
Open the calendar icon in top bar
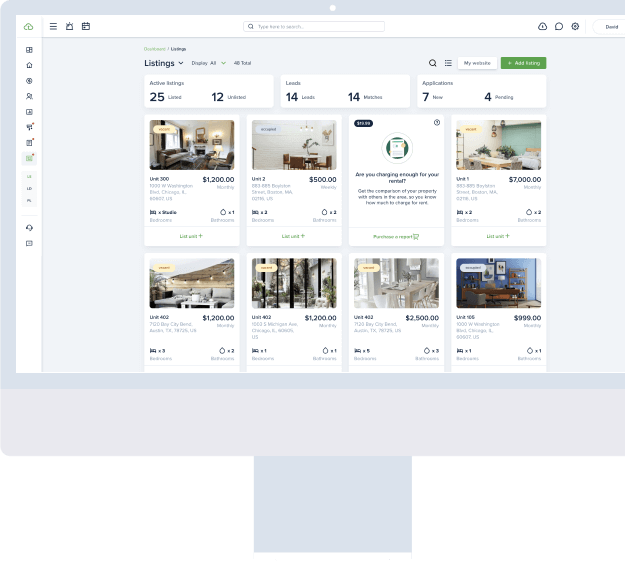click(x=85, y=26)
